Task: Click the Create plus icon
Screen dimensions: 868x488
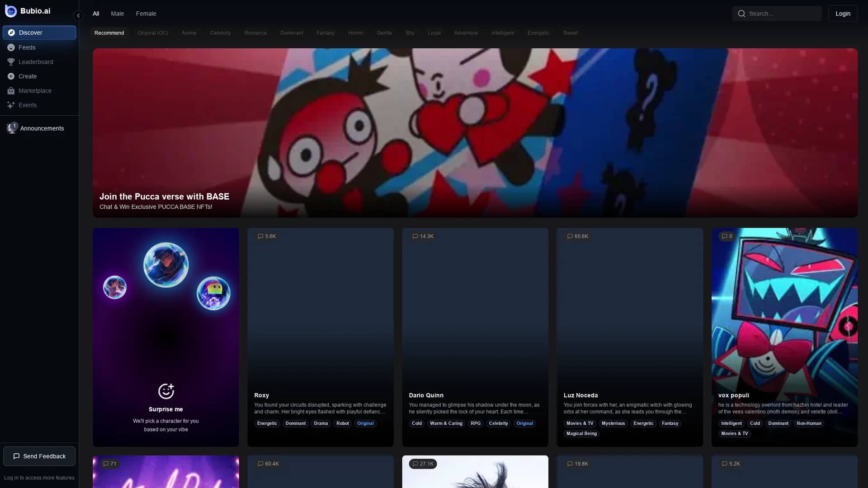Action: click(x=11, y=76)
